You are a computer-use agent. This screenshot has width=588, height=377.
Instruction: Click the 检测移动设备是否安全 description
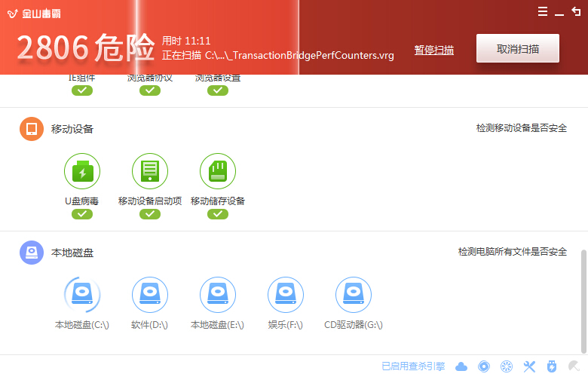coord(521,128)
